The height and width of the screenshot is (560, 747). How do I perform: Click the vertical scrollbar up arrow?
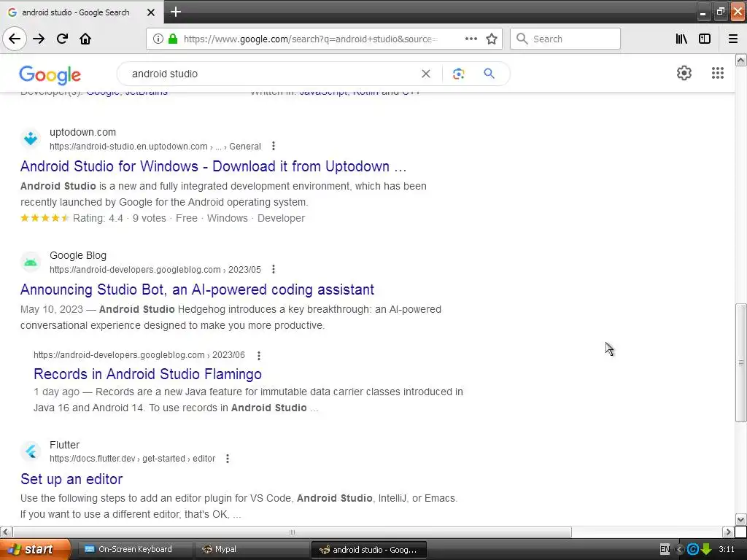(x=740, y=60)
